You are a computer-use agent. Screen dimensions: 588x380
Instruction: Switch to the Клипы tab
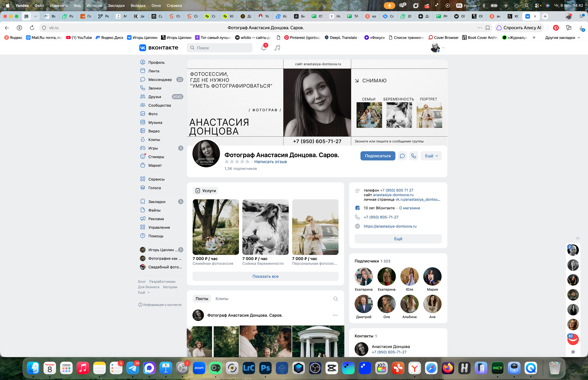tap(222, 298)
